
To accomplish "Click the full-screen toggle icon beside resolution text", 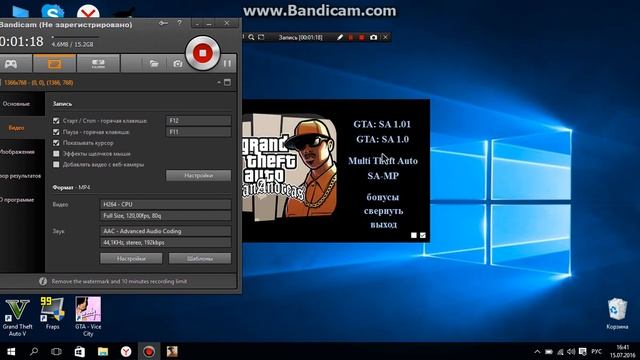I will (227, 82).
